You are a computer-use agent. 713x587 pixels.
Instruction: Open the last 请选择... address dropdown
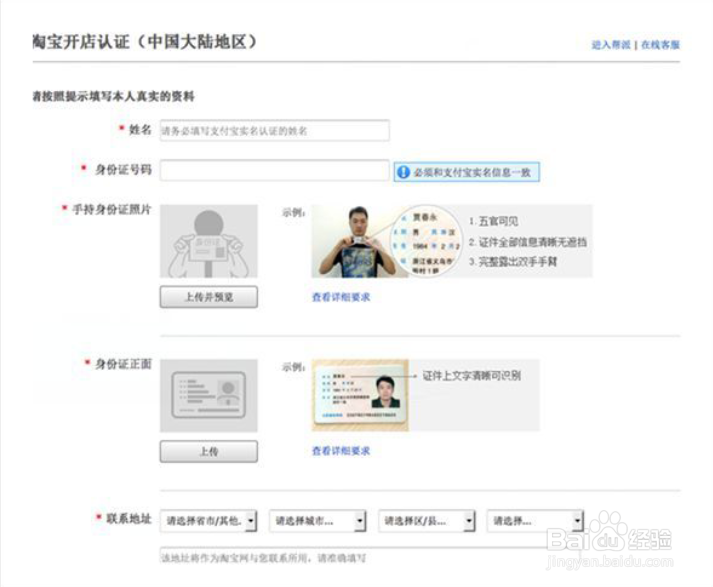[535, 521]
